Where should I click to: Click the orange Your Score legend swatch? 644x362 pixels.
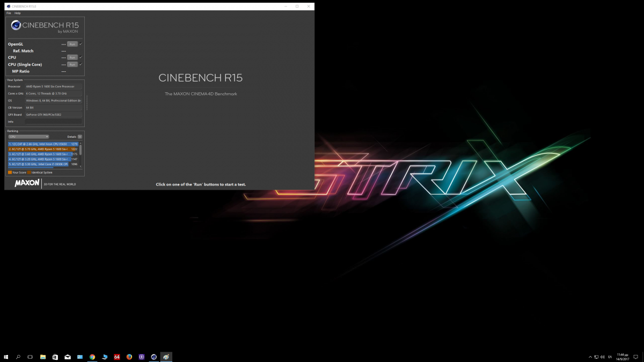(x=10, y=173)
